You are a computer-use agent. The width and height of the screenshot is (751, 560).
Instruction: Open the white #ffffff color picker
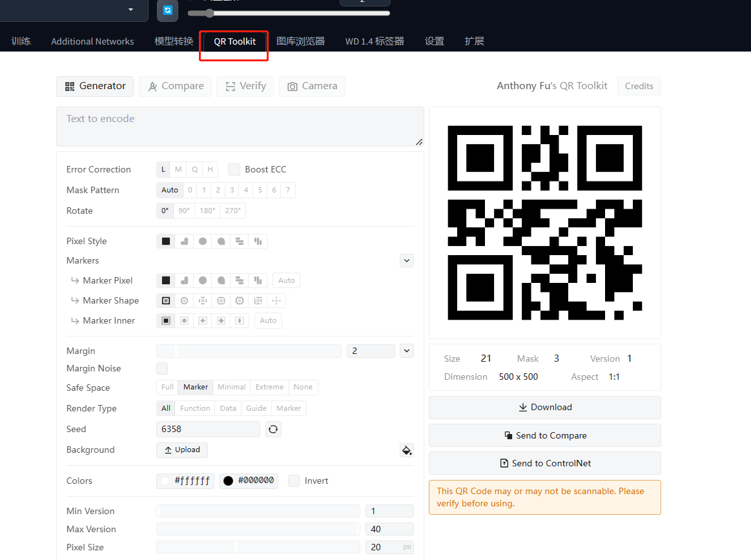tap(185, 481)
